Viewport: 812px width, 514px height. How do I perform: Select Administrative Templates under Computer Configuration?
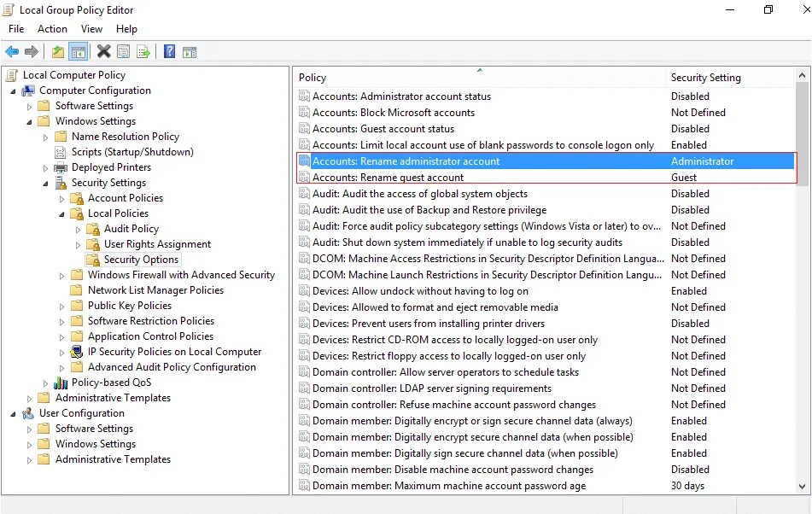coord(113,398)
